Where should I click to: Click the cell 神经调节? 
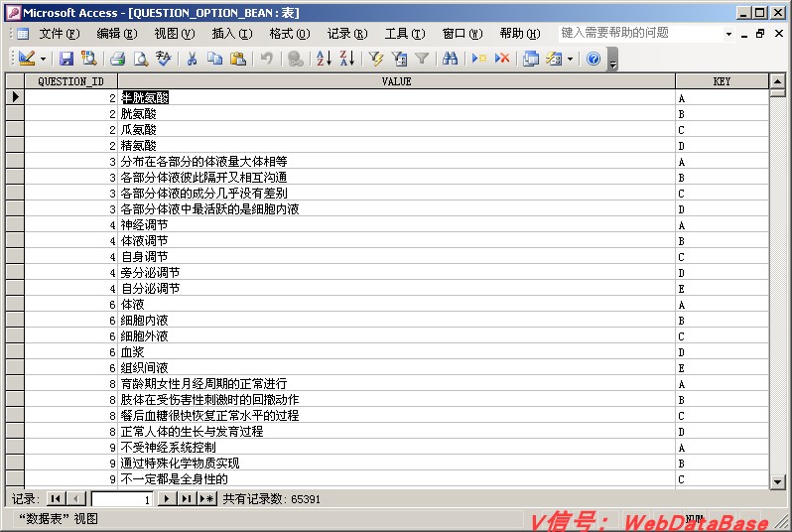pos(397,225)
